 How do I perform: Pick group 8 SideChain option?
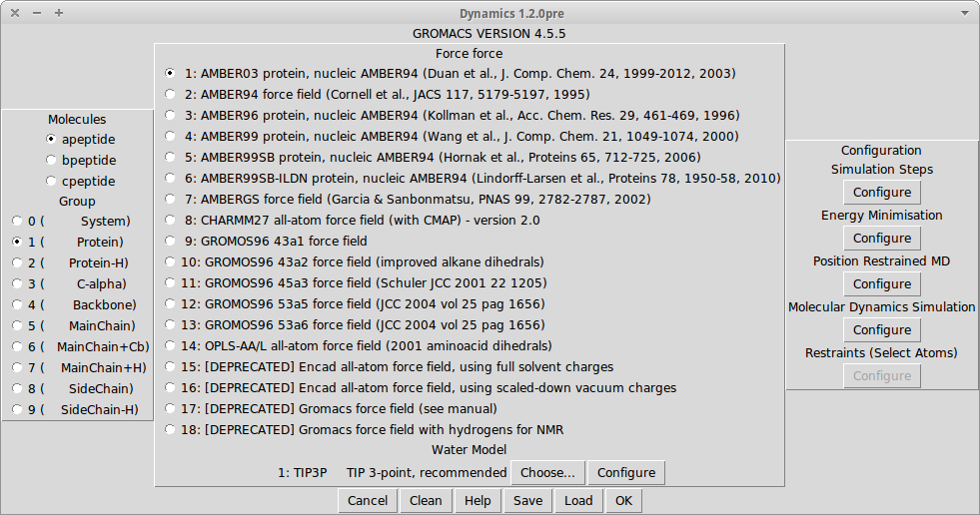17,389
